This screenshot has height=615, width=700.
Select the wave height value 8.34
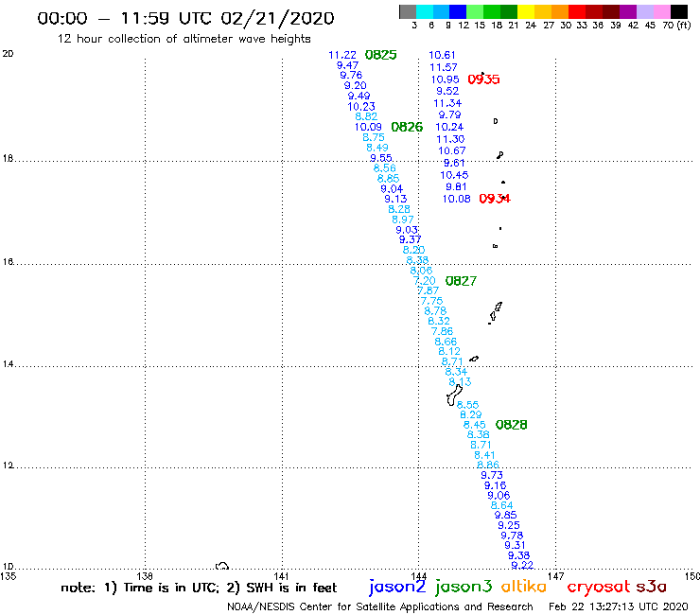pos(456,372)
